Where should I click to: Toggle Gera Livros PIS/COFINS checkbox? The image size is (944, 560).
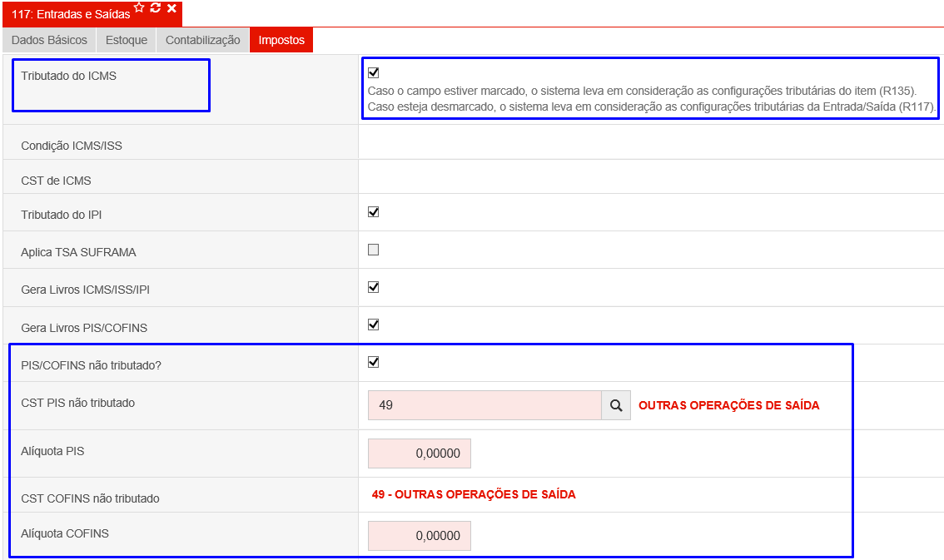[x=373, y=325]
